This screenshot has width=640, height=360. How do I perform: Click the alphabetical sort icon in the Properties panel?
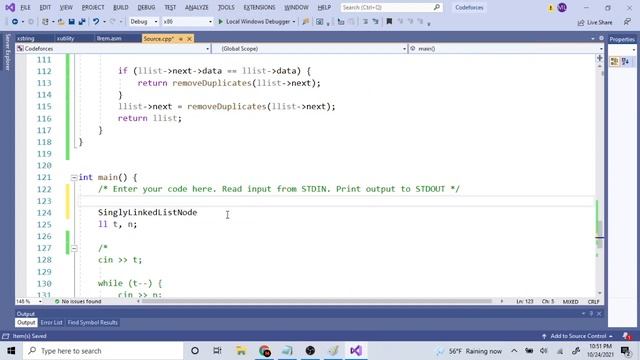point(625,62)
